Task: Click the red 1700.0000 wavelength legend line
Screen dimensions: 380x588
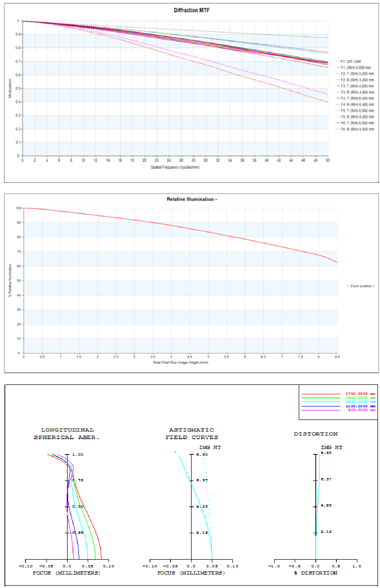Action: (x=321, y=394)
